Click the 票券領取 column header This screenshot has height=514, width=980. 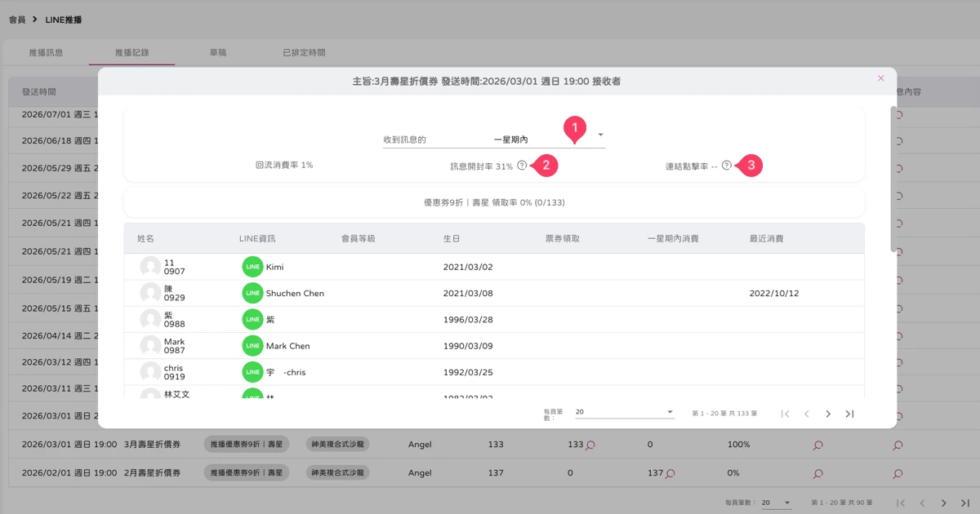(x=563, y=238)
